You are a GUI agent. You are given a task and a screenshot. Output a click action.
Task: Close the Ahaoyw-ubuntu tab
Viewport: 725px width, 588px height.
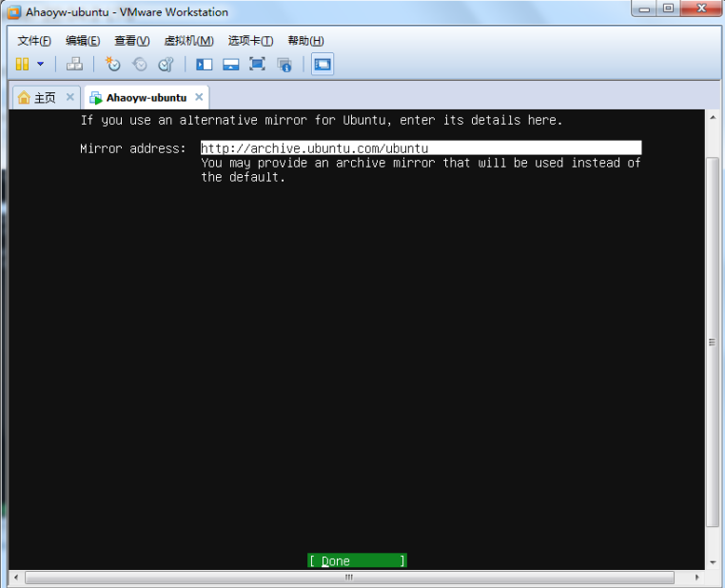pyautogui.click(x=199, y=97)
